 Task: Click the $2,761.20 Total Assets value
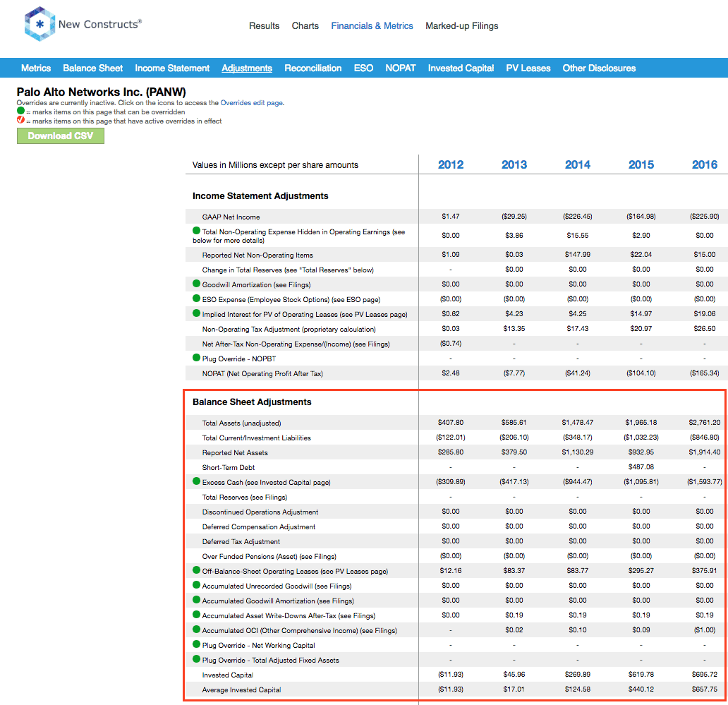(705, 422)
